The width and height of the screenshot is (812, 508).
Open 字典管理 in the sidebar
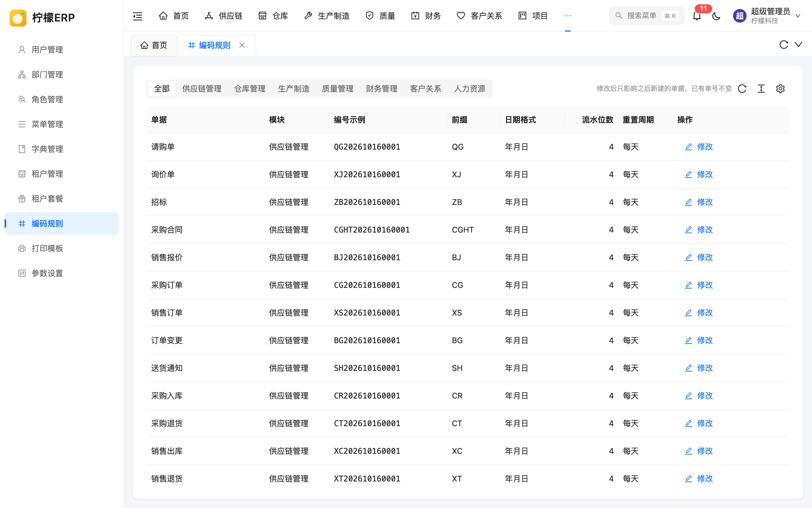pyautogui.click(x=62, y=149)
